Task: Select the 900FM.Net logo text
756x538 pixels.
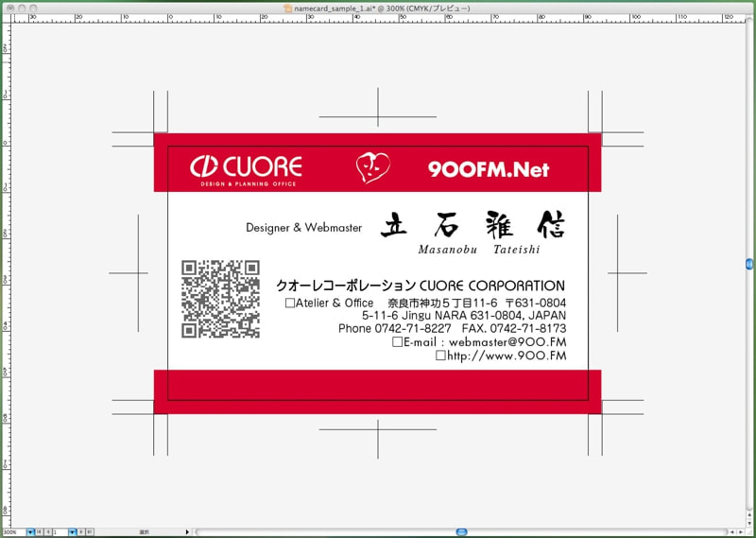Action: 489,169
